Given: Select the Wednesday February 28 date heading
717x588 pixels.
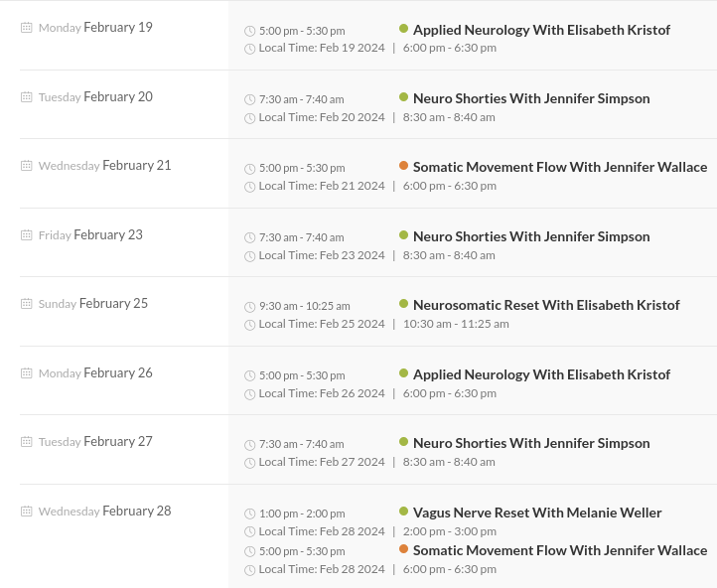Looking at the screenshot, I should pyautogui.click(x=104, y=512).
